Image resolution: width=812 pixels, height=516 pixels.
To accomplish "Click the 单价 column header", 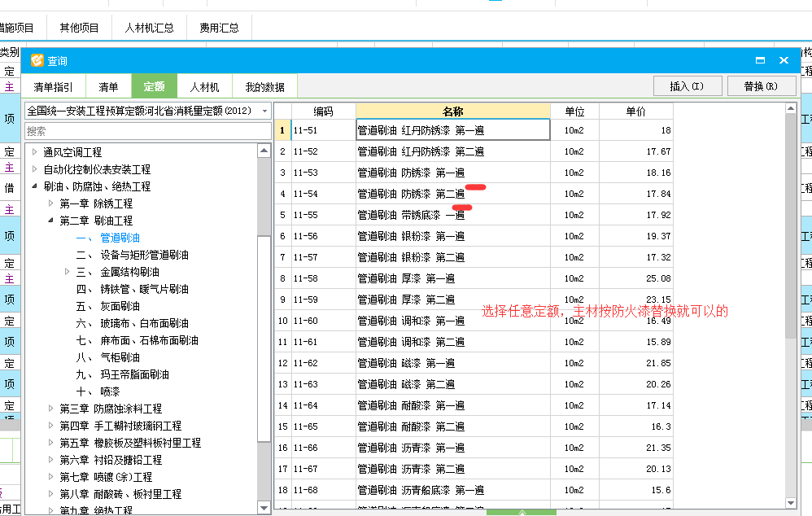I will [636, 112].
